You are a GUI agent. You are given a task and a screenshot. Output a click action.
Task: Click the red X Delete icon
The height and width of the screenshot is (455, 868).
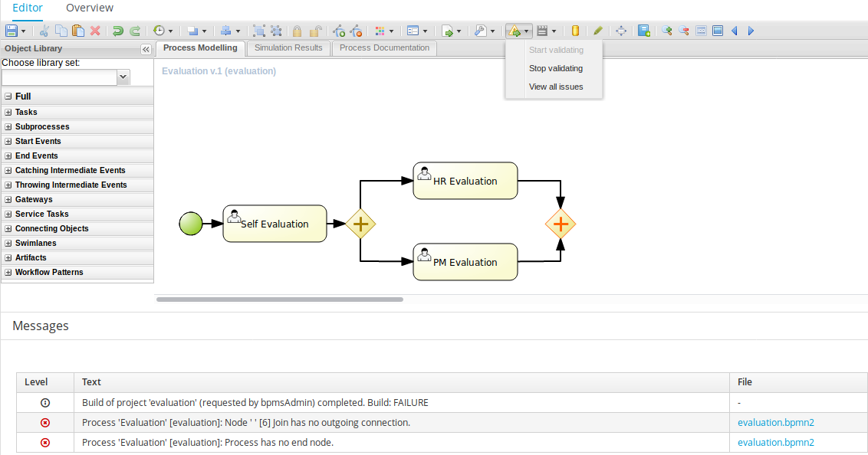click(x=95, y=31)
